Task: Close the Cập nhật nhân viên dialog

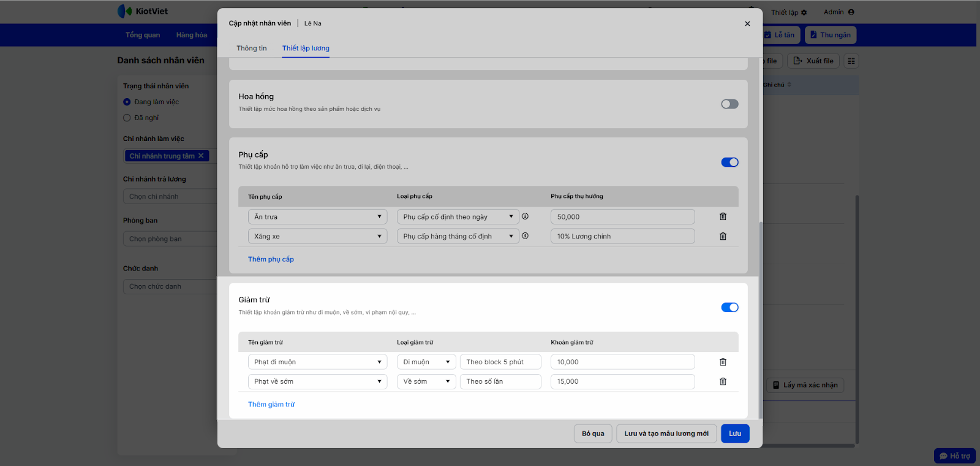Action: 747,24
